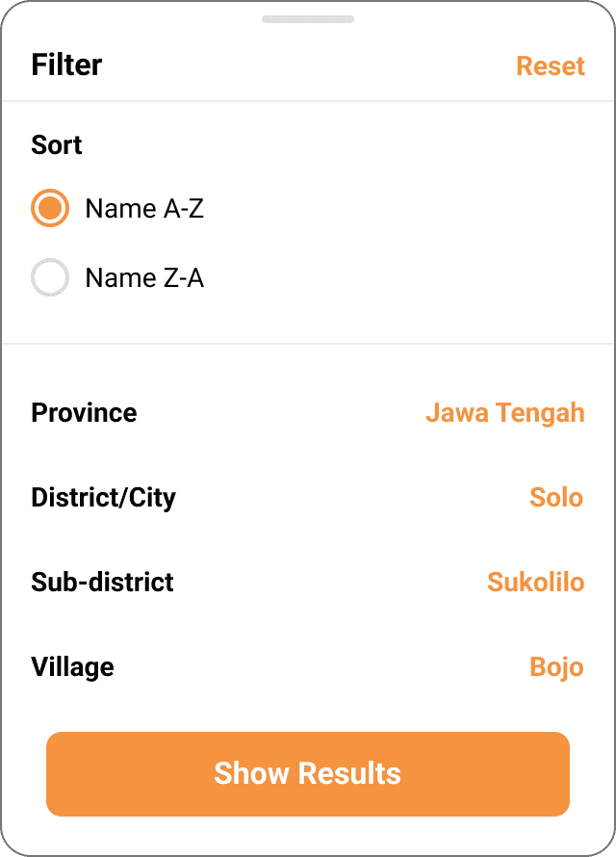The image size is (616, 857).
Task: Click the Filter title heading
Action: tap(66, 65)
